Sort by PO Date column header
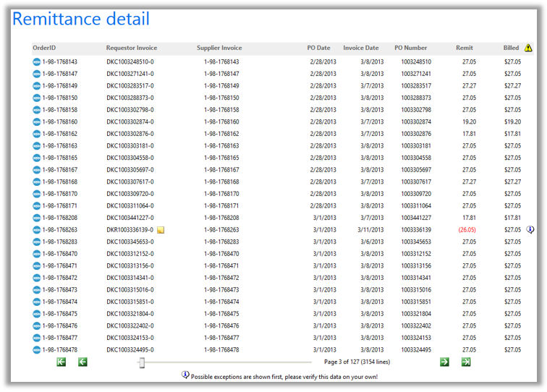This screenshot has width=547, height=392. tap(318, 48)
